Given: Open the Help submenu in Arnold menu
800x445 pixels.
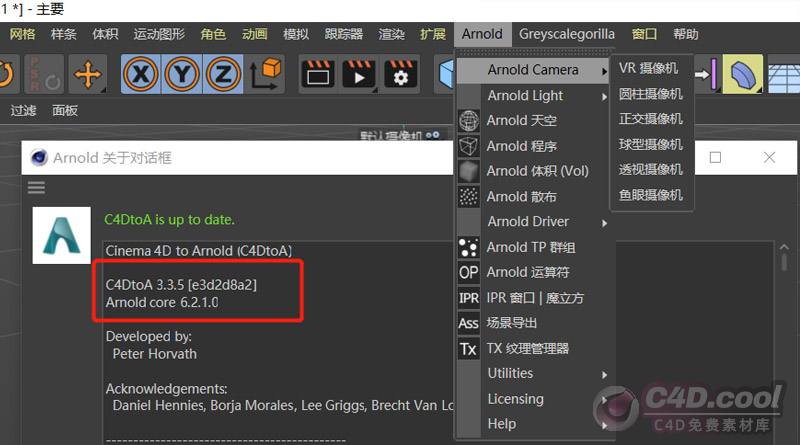Looking at the screenshot, I should [533, 424].
